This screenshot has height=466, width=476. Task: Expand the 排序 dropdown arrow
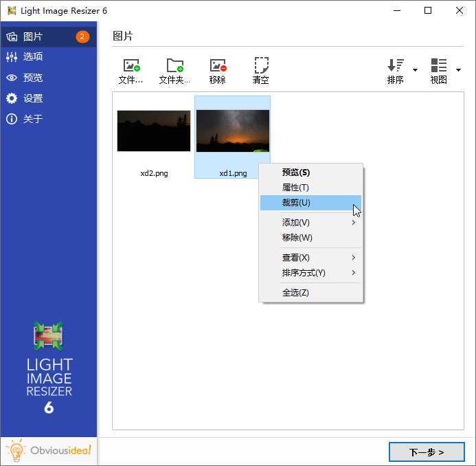click(x=415, y=70)
